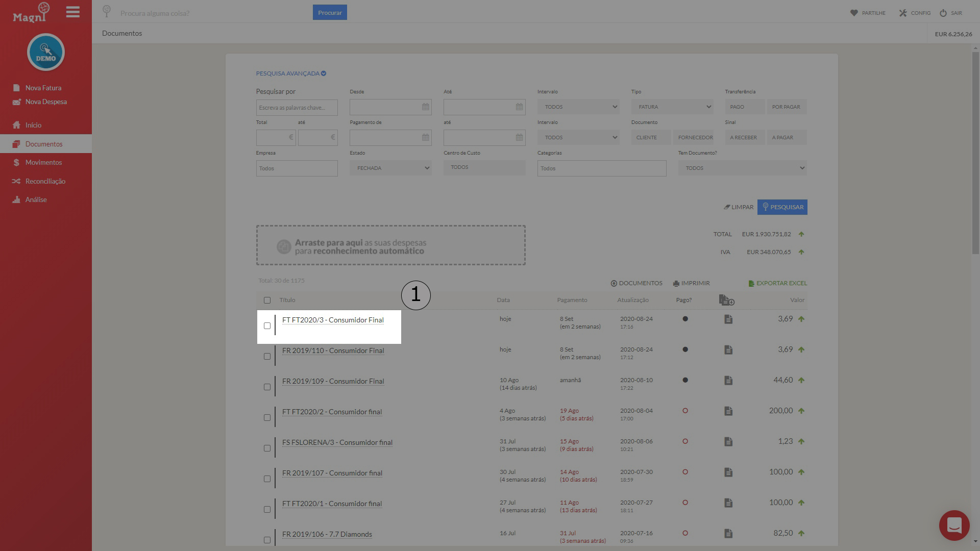Toggle the select-all checkbox beside Título

click(267, 300)
